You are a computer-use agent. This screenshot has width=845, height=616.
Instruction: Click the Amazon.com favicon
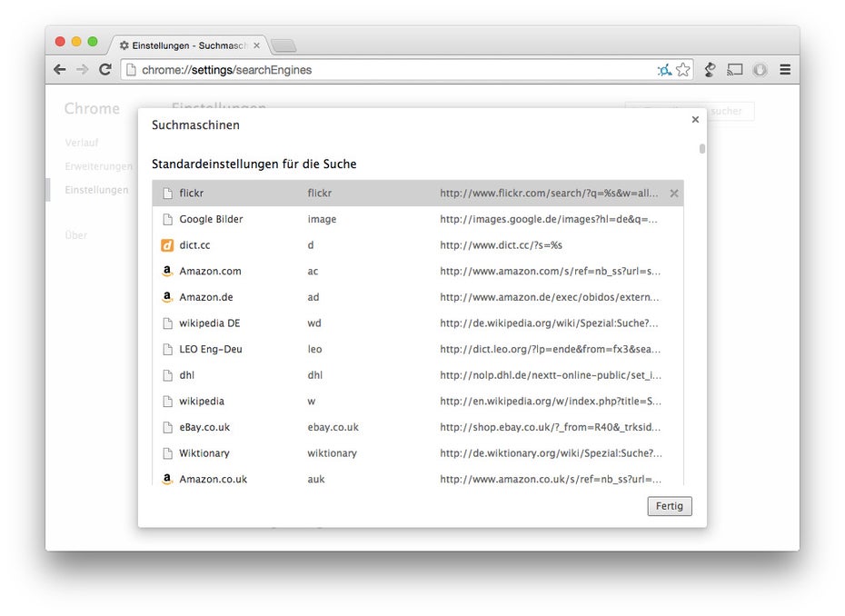click(x=167, y=271)
